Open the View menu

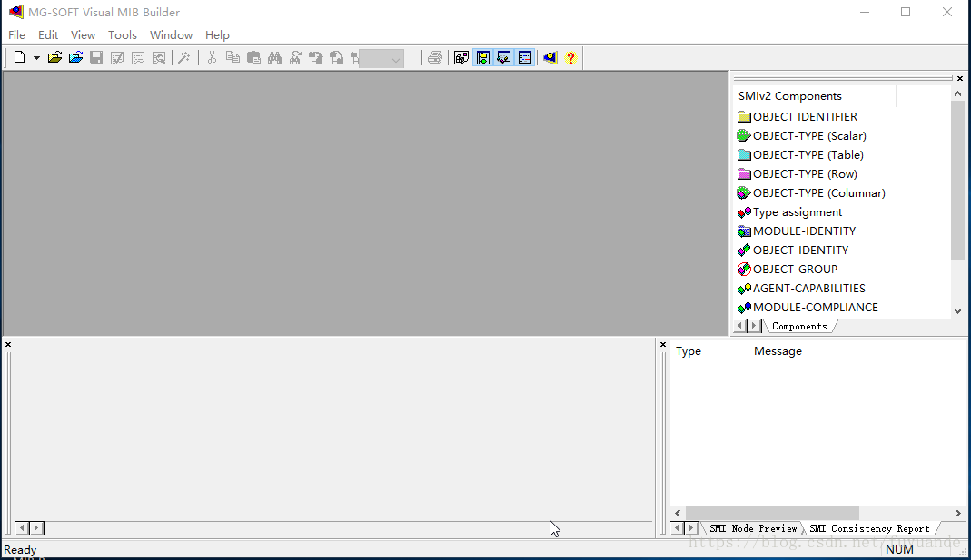(x=83, y=35)
